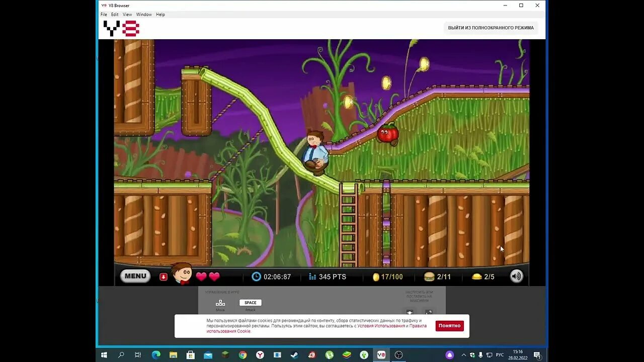Click the SPACE attack key hint
The height and width of the screenshot is (362, 644).
click(251, 303)
